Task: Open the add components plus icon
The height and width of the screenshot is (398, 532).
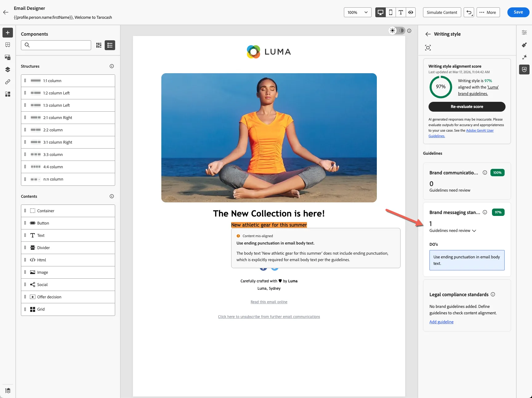Action: click(8, 33)
